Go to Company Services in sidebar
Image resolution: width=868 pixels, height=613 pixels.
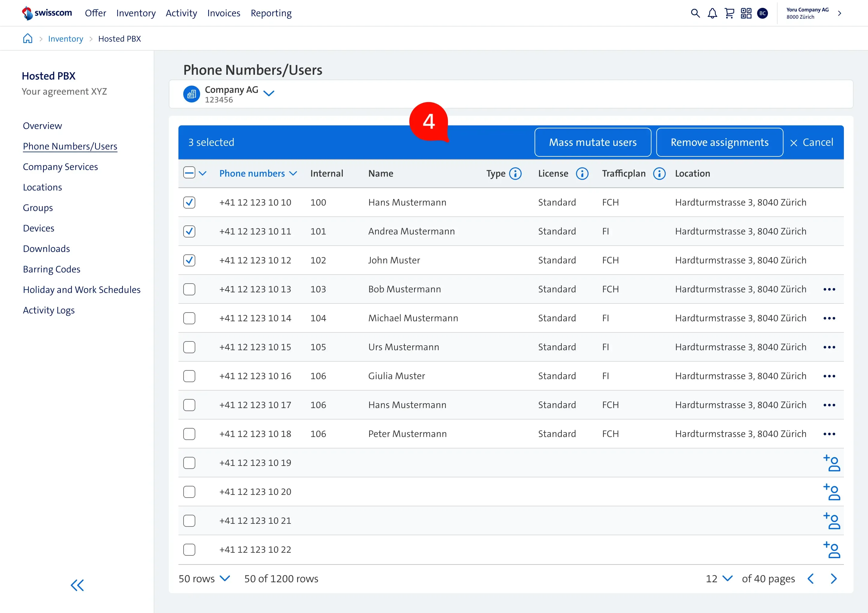(x=60, y=167)
